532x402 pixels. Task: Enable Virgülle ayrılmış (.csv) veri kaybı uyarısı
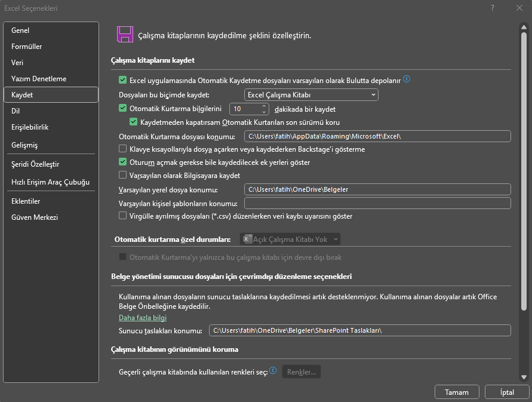122,216
